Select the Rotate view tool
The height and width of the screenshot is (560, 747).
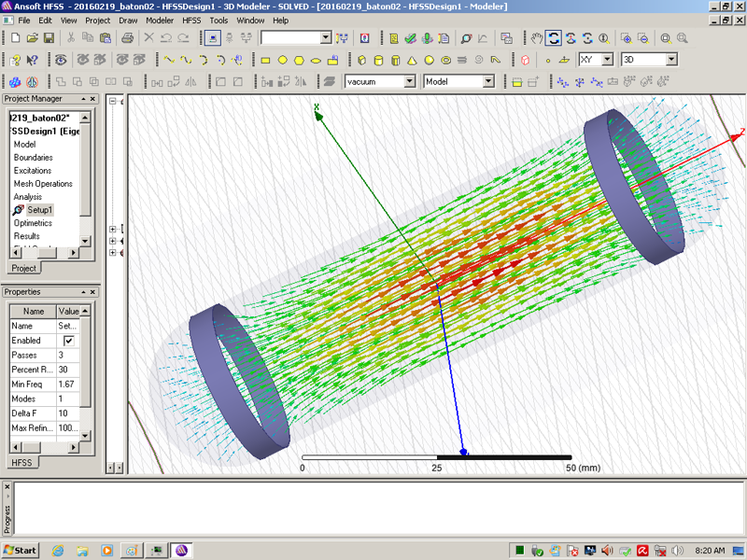(554, 38)
